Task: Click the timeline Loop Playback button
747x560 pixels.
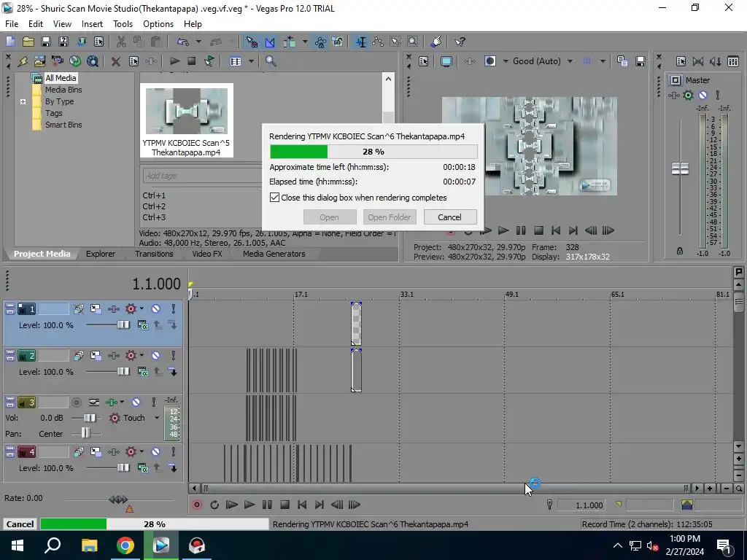Action: [214, 505]
